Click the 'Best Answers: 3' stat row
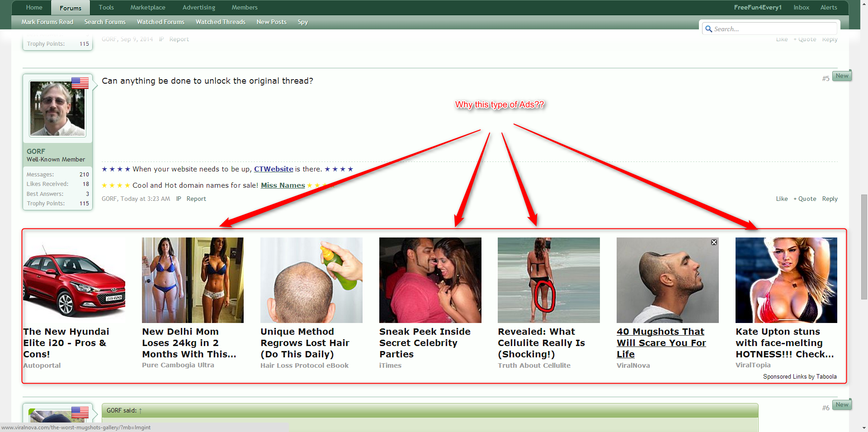868x432 pixels. (x=58, y=194)
